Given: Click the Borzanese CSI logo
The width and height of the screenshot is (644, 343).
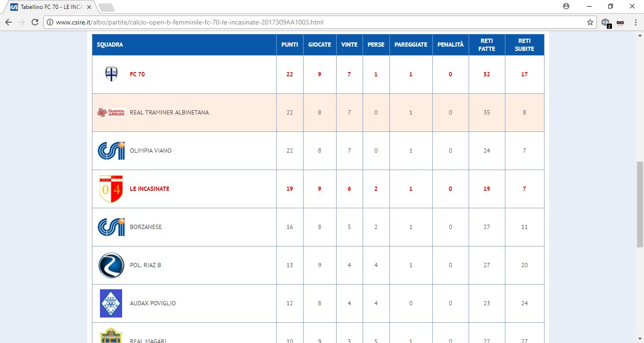Looking at the screenshot, I should [111, 227].
